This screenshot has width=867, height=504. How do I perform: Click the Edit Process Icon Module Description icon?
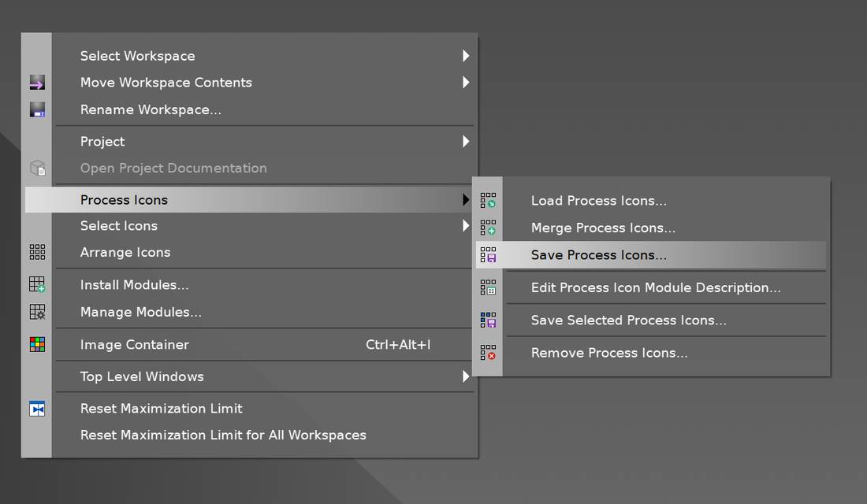pyautogui.click(x=488, y=287)
